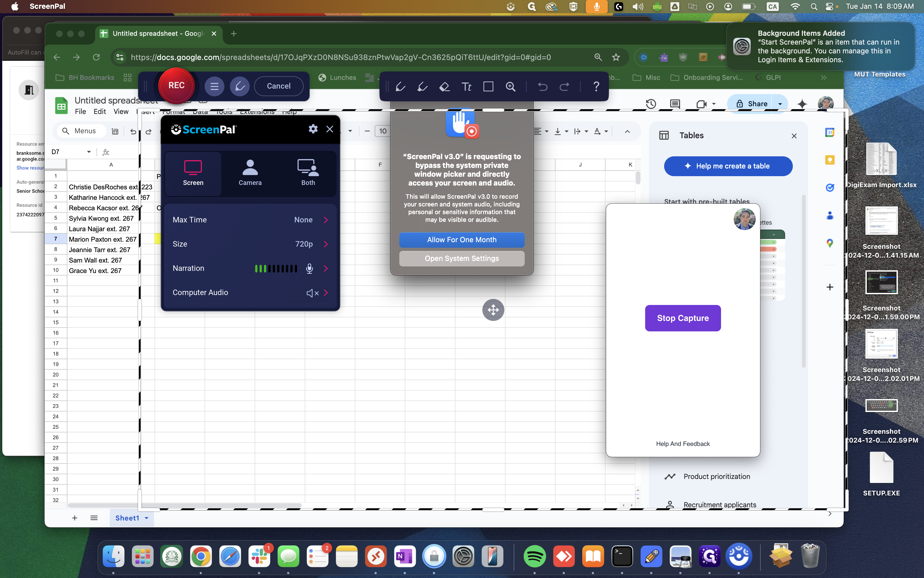Open the File menu in Sheets

tap(80, 111)
